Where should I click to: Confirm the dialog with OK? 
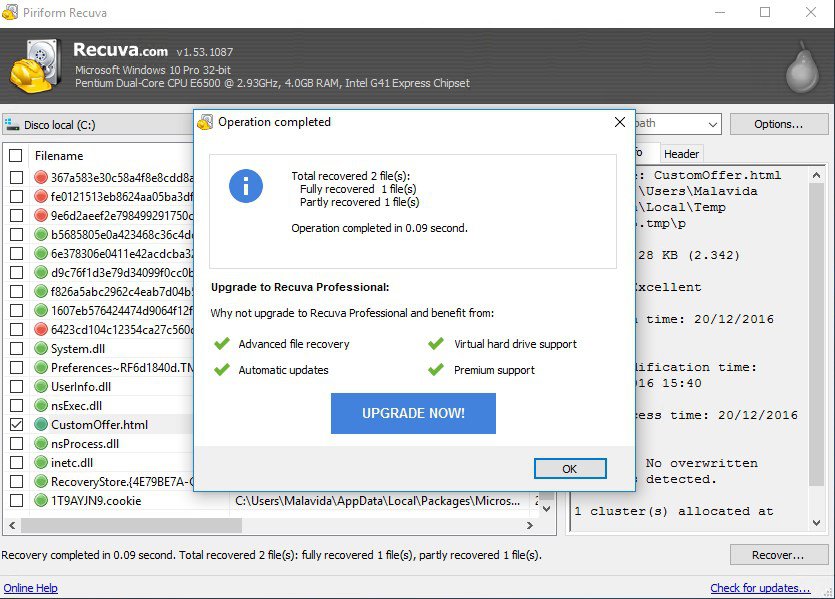pyautogui.click(x=569, y=469)
